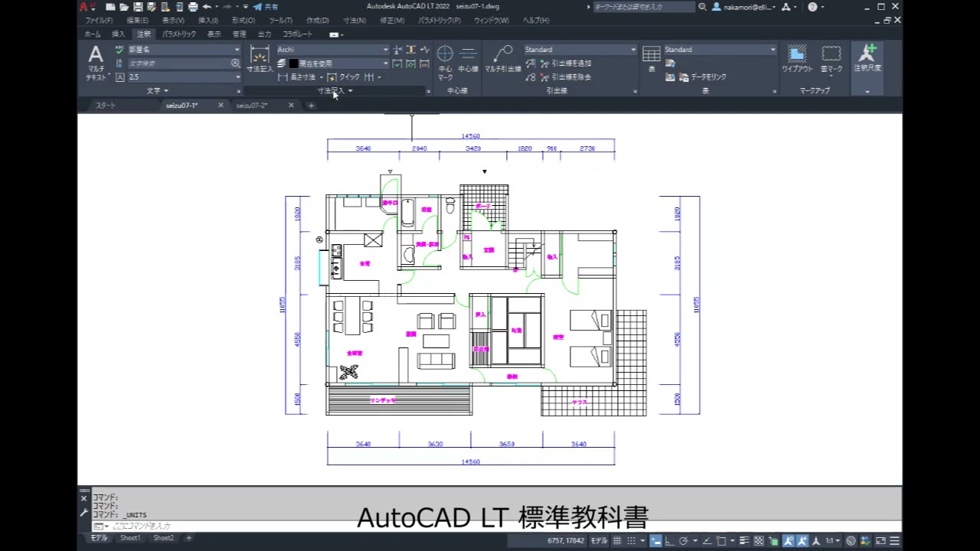Select the Dimension (寸法記入) tool
The image size is (980, 551).
click(x=260, y=60)
